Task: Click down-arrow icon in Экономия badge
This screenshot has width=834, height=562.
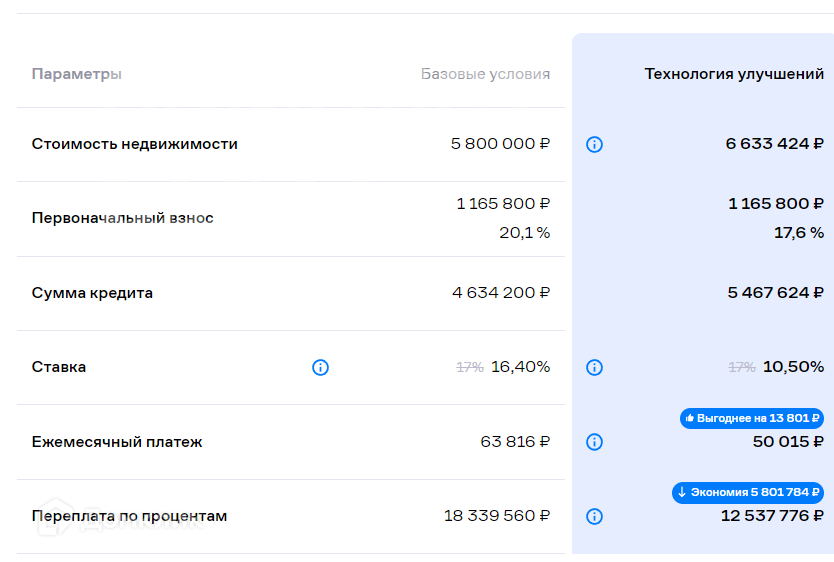Action: (682, 492)
